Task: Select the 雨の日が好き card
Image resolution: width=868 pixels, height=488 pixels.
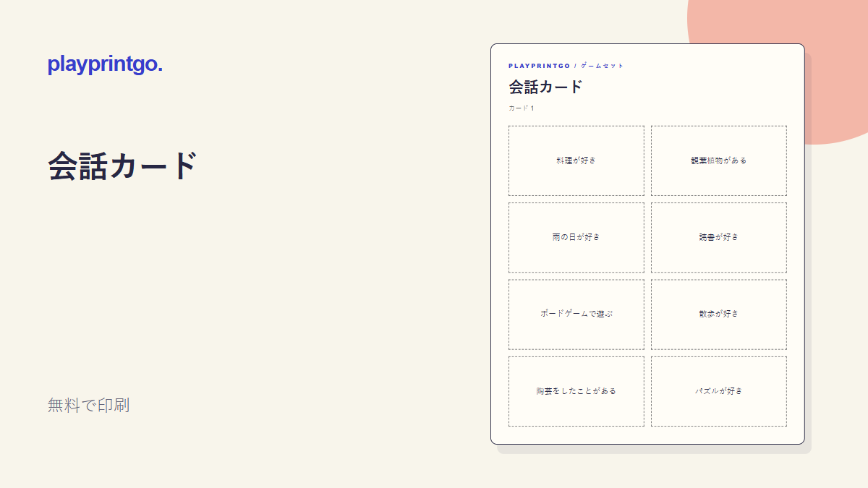Action: coord(576,237)
